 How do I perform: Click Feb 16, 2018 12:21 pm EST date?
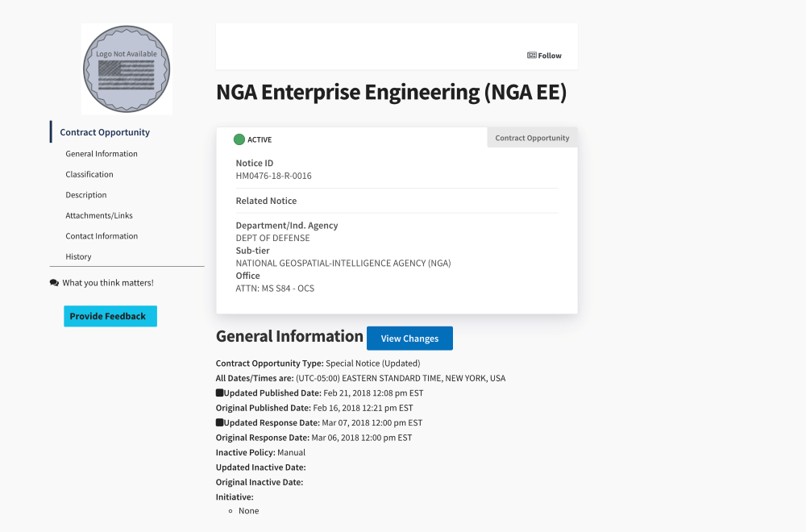click(x=363, y=408)
